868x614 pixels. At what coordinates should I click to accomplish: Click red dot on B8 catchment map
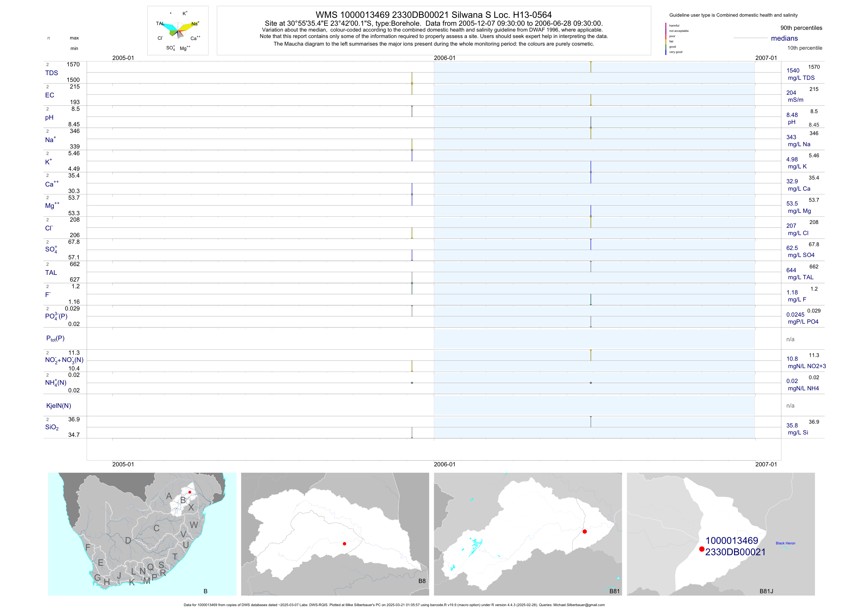(x=344, y=544)
